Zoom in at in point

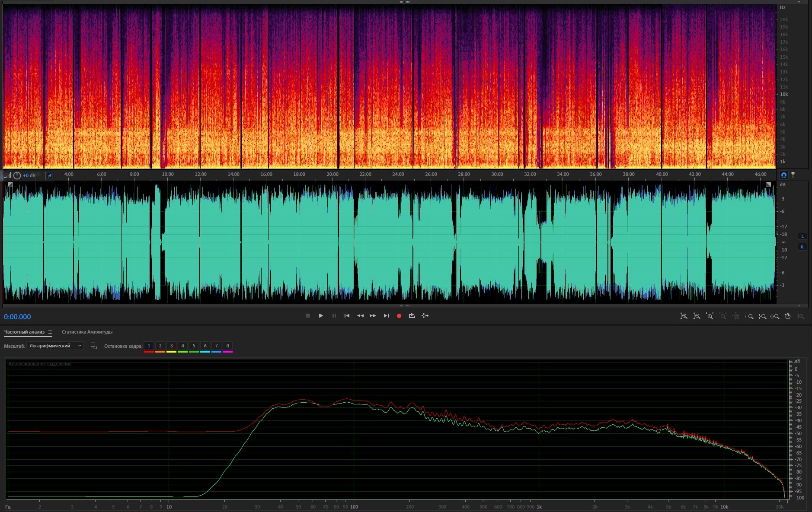click(x=749, y=316)
